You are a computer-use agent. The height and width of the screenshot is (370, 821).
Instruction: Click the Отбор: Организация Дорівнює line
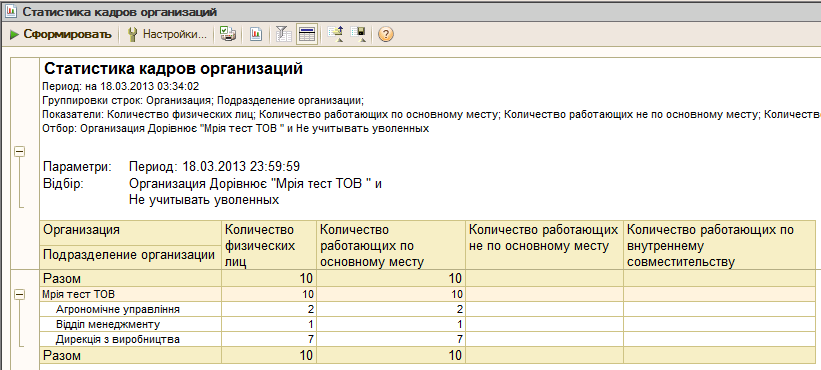236,129
